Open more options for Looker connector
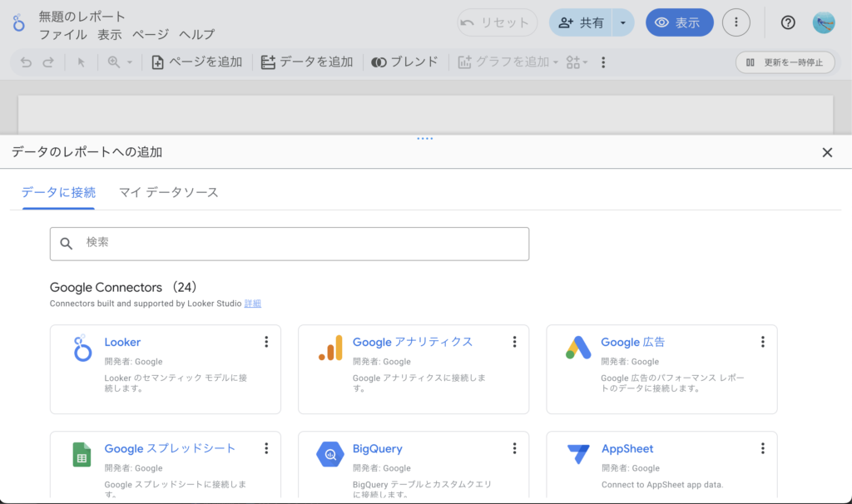Image resolution: width=852 pixels, height=504 pixels. (x=266, y=342)
